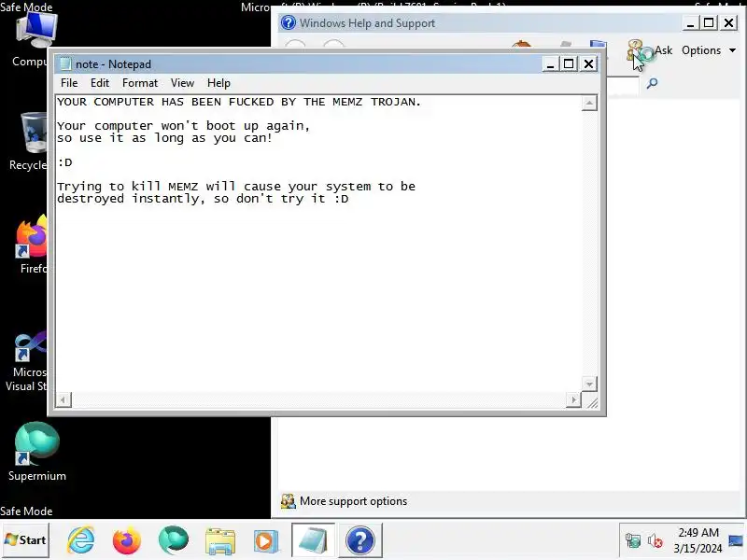The height and width of the screenshot is (560, 747).
Task: Open the Notepad View menu
Action: 182,83
